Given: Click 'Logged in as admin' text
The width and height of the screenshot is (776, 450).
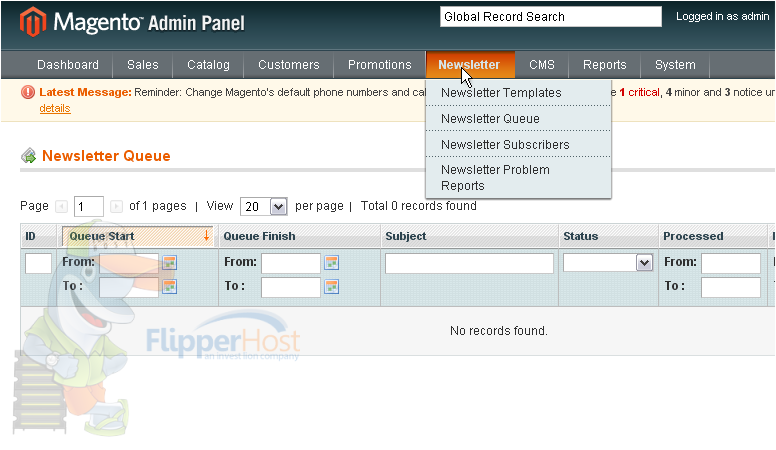Looking at the screenshot, I should click(x=723, y=16).
